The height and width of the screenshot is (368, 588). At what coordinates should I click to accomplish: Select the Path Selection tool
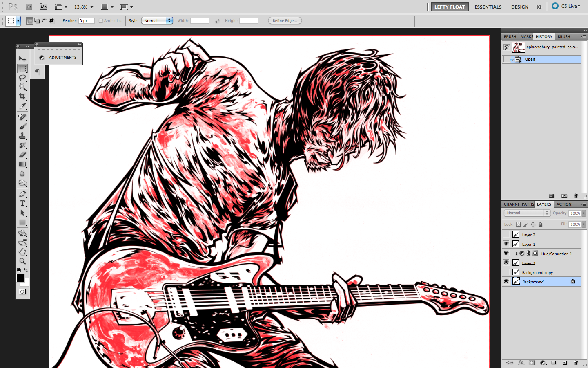click(x=22, y=213)
